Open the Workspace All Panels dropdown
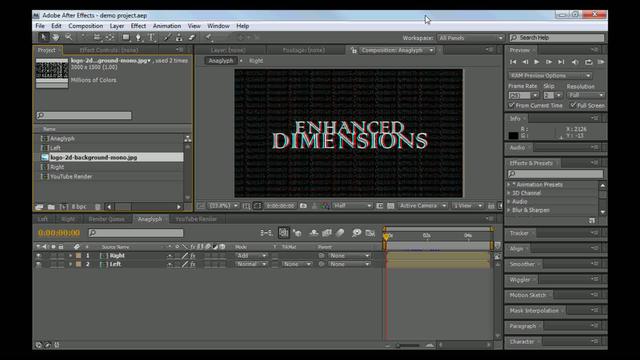The height and width of the screenshot is (360, 640). point(471,38)
